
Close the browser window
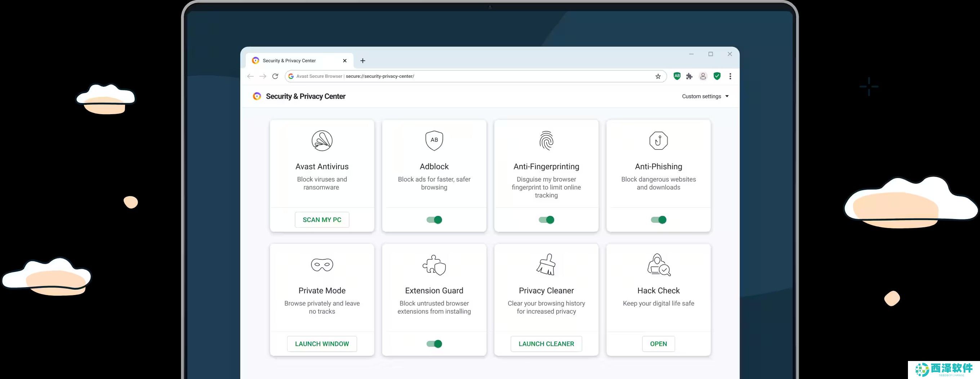tap(730, 54)
